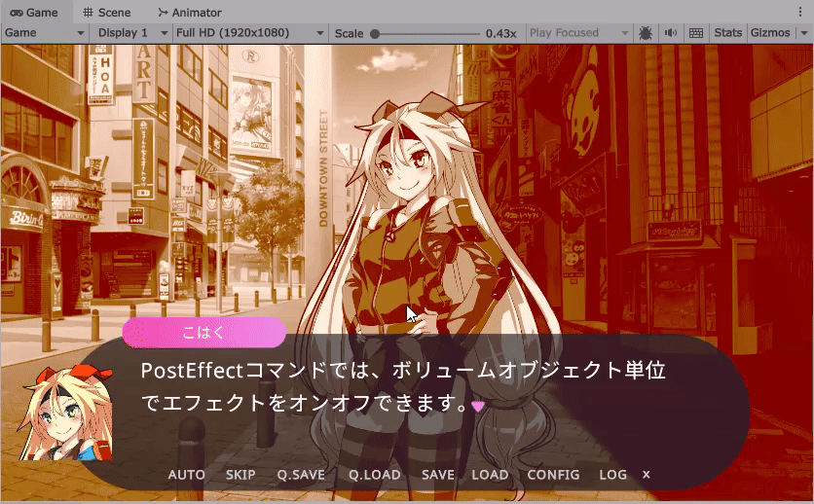This screenshot has height=504, width=814.
Task: Toggle SKIP mode in dialogue menu
Action: 240,475
